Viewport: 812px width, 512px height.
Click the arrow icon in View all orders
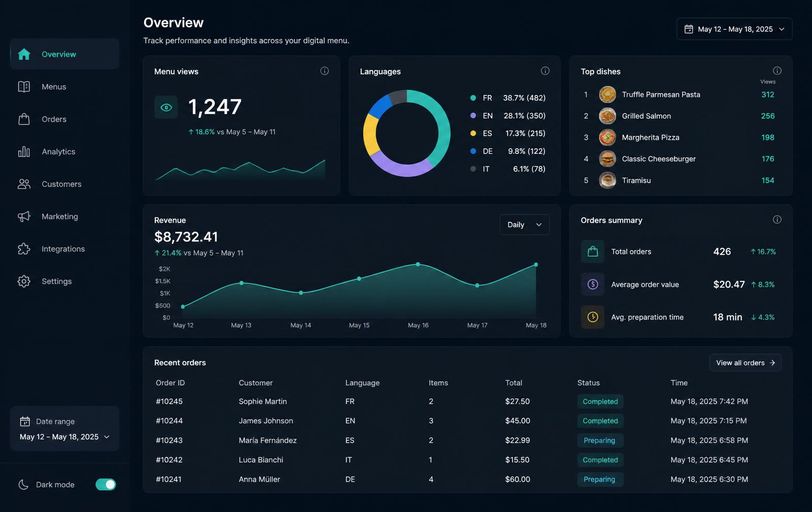(772, 363)
